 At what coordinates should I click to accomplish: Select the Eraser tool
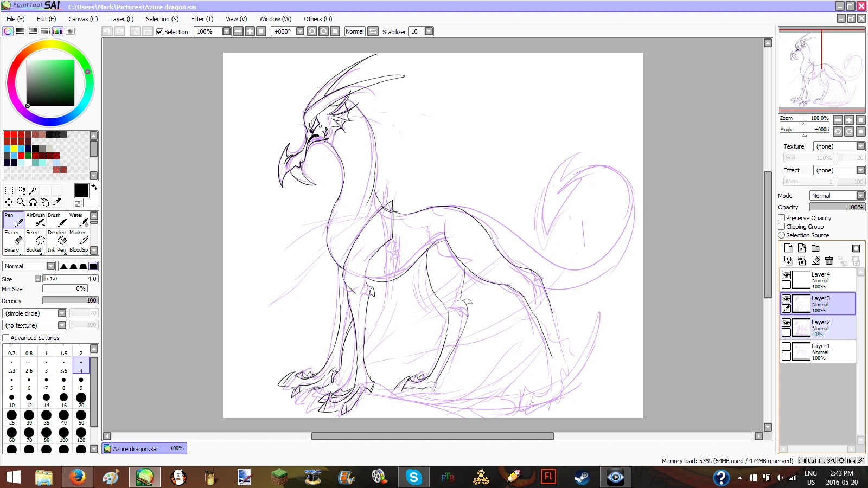coord(14,237)
